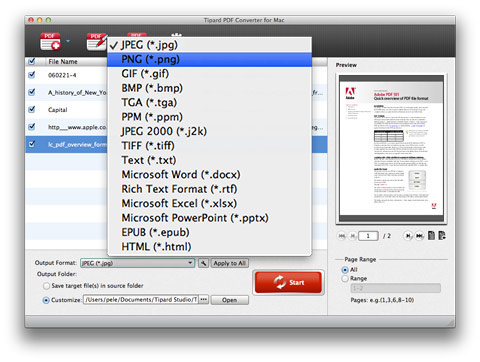Pick Microsoft PowerPoint (*.pptx) format
This screenshot has height=362, width=480.
tap(209, 218)
